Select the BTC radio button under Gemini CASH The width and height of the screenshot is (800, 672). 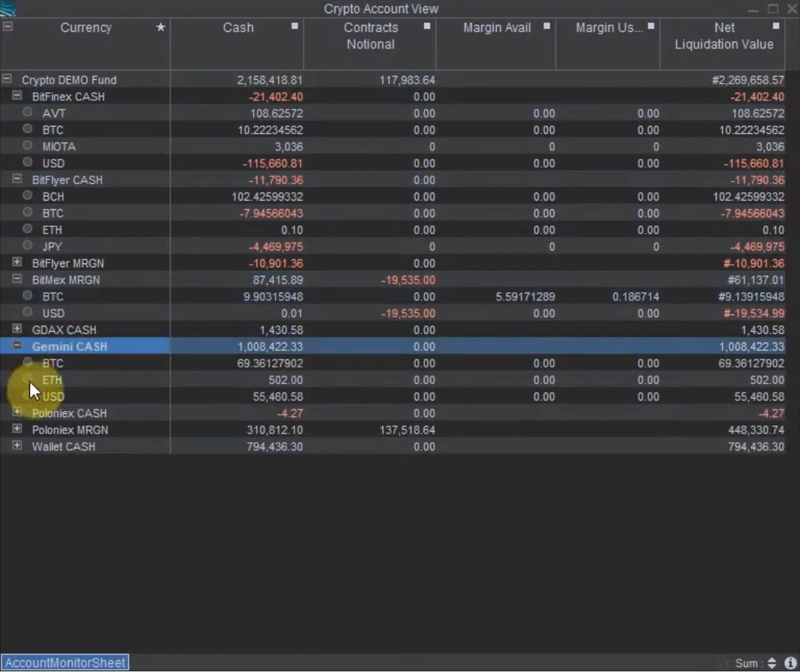(27, 362)
